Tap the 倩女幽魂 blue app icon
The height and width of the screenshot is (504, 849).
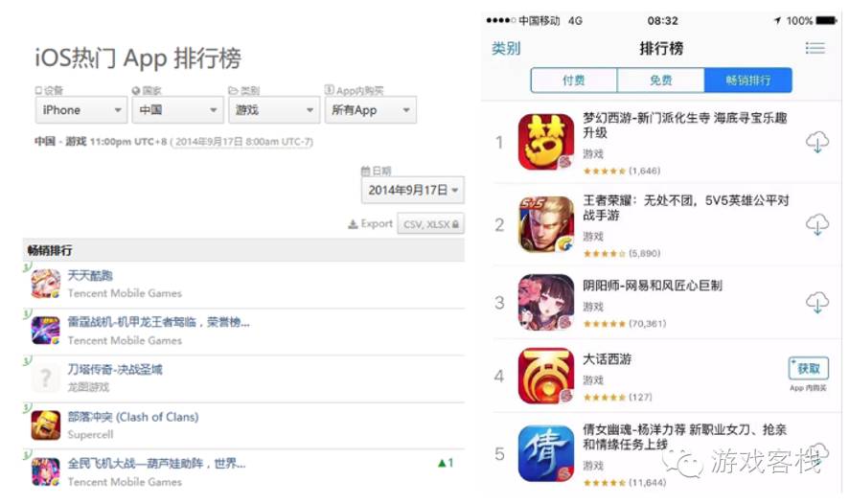click(x=546, y=453)
